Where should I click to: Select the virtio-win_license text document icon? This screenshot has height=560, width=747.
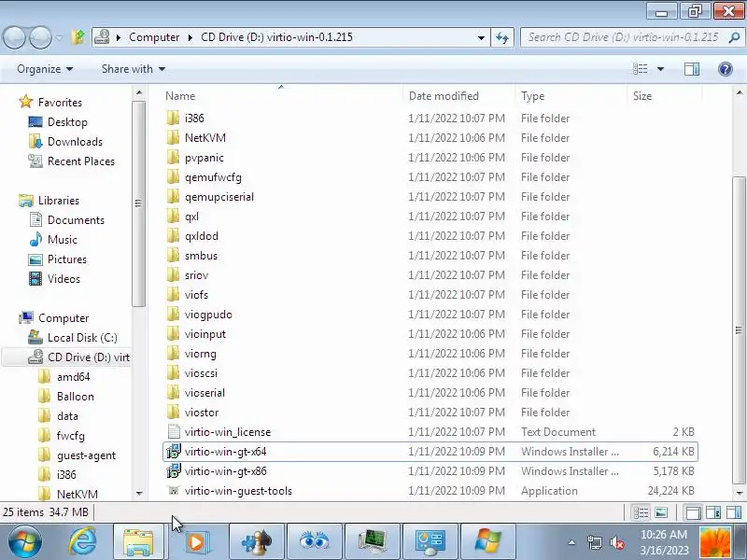point(174,432)
